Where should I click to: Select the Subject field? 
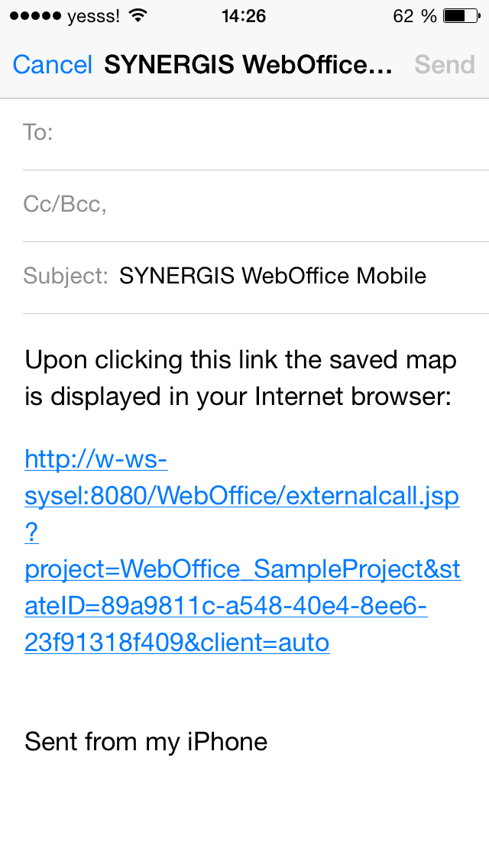coord(244,276)
